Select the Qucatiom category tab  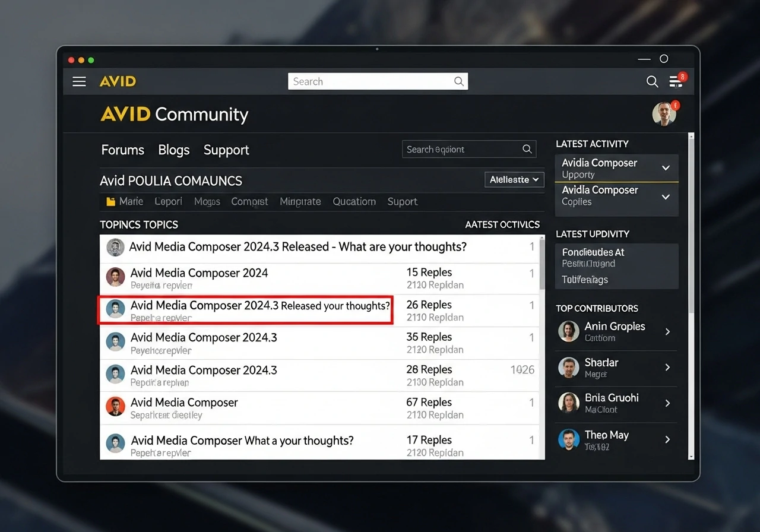pos(354,202)
